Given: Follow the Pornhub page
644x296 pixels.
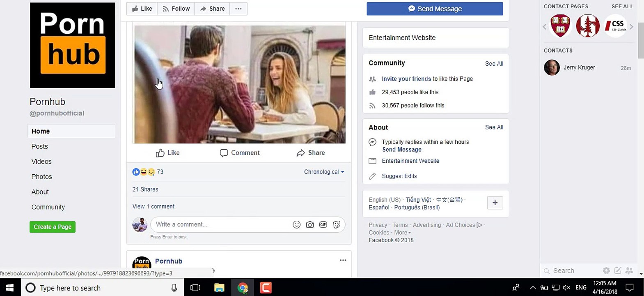Looking at the screenshot, I should [x=176, y=9].
